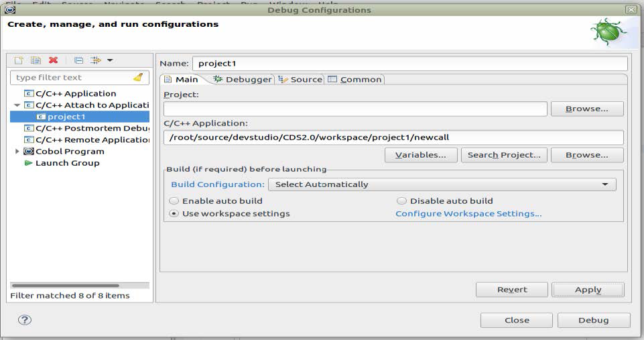The height and width of the screenshot is (340, 644).
Task: Clear filter text with the broom icon
Action: click(138, 77)
